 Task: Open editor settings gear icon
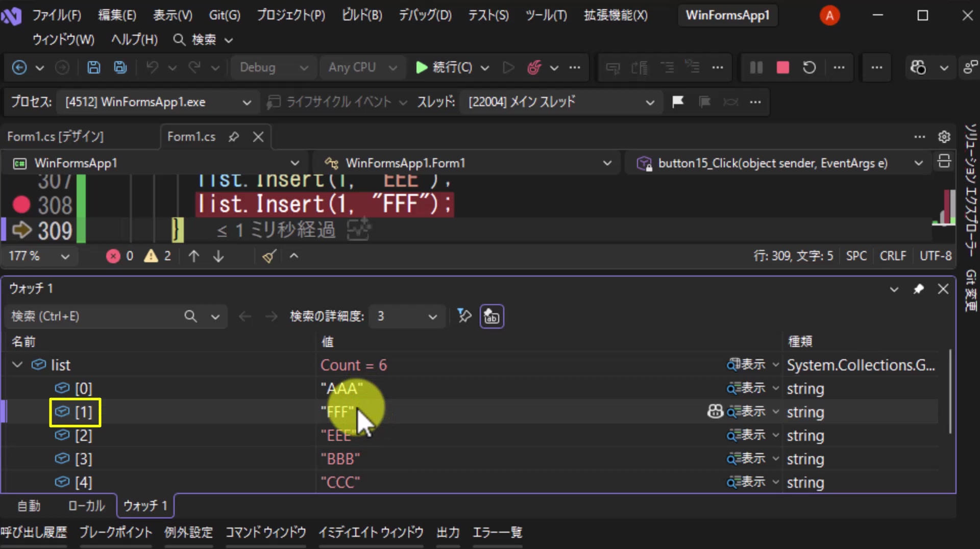pyautogui.click(x=944, y=137)
